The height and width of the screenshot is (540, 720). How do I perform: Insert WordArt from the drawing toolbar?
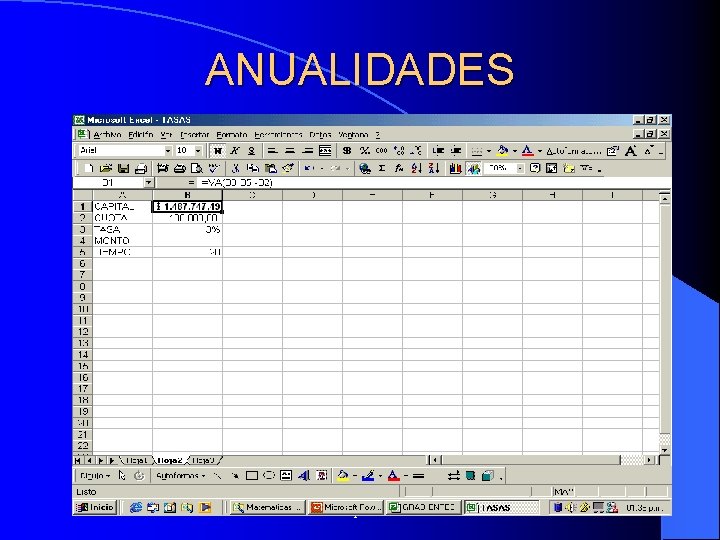point(304,476)
